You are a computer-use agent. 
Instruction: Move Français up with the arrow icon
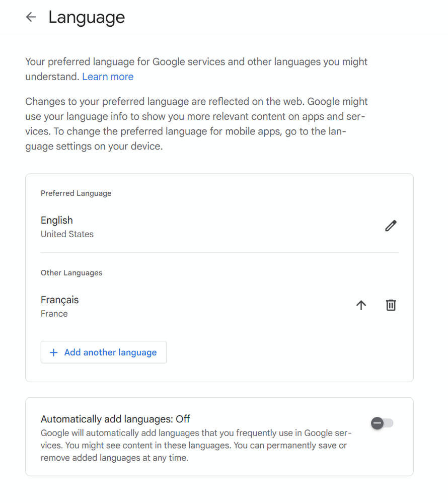pos(361,305)
